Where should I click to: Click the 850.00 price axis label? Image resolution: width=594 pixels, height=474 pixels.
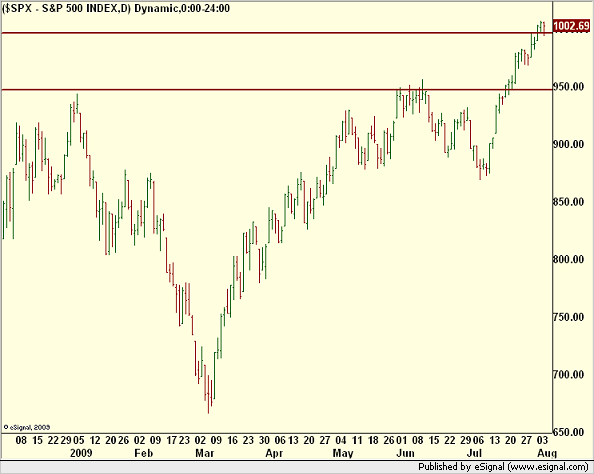pyautogui.click(x=568, y=202)
